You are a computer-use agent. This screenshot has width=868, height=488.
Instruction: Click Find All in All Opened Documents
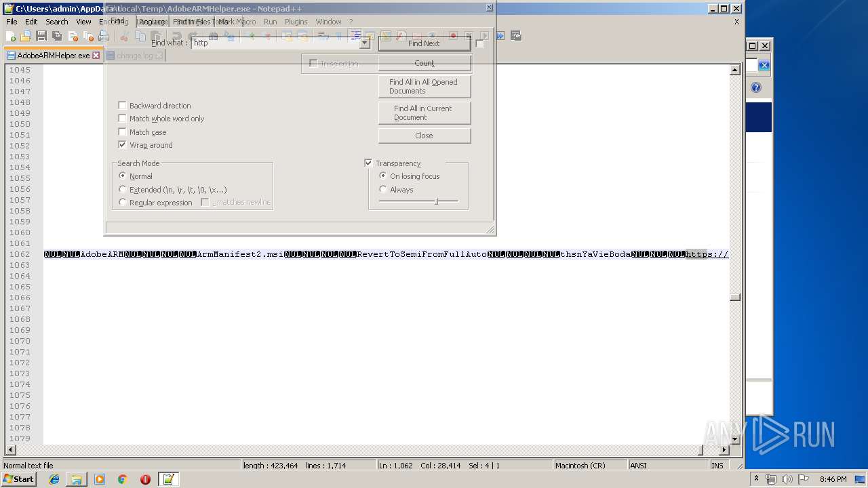424,86
